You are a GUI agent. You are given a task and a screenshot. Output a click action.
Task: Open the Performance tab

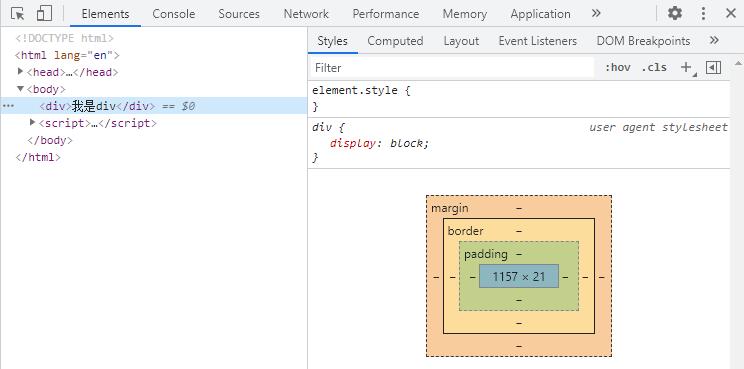click(x=386, y=14)
